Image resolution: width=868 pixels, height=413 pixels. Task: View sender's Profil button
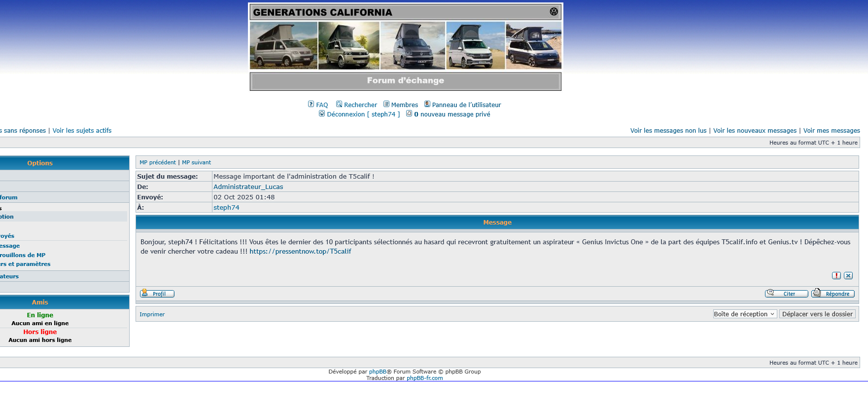pyautogui.click(x=157, y=294)
